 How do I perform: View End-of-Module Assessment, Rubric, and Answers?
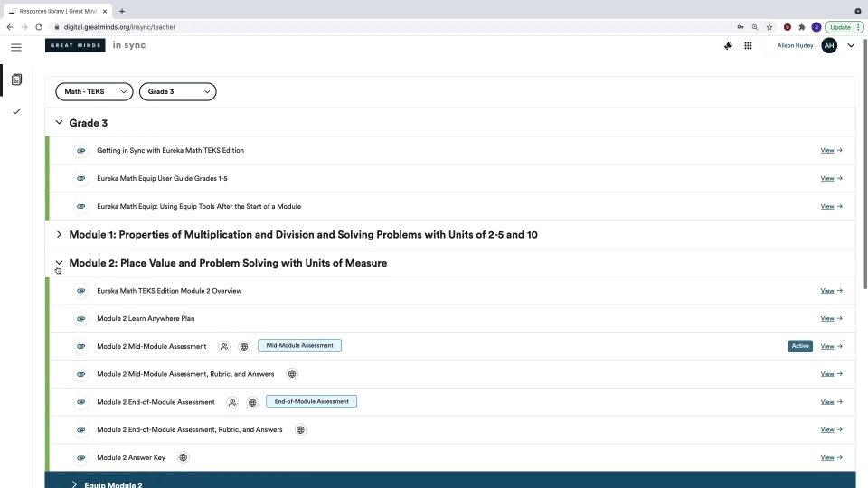(831, 430)
